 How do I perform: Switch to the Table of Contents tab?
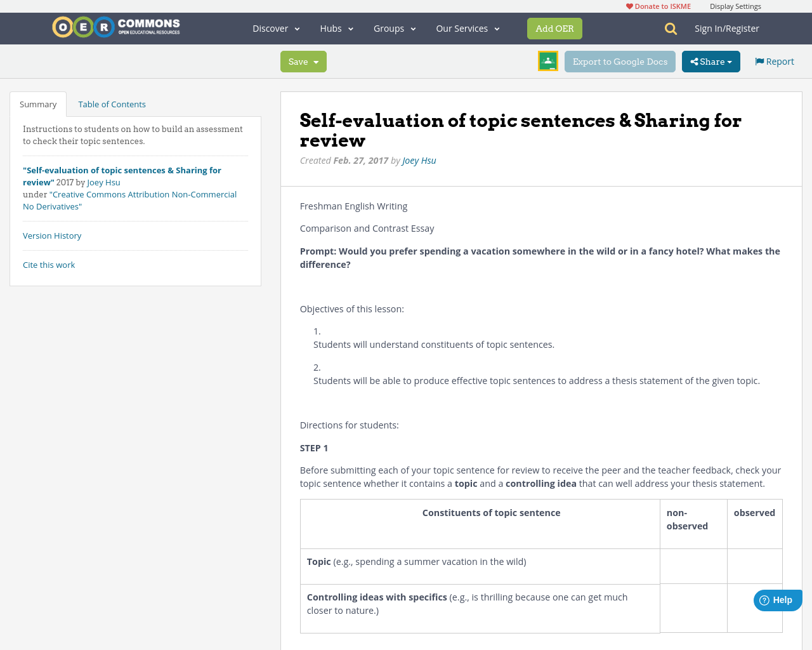[x=112, y=104]
